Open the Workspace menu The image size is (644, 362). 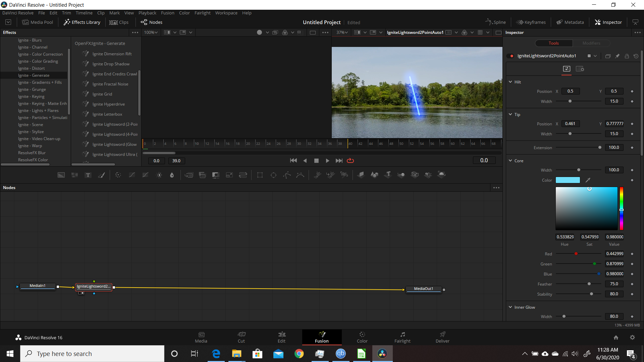tap(226, 13)
